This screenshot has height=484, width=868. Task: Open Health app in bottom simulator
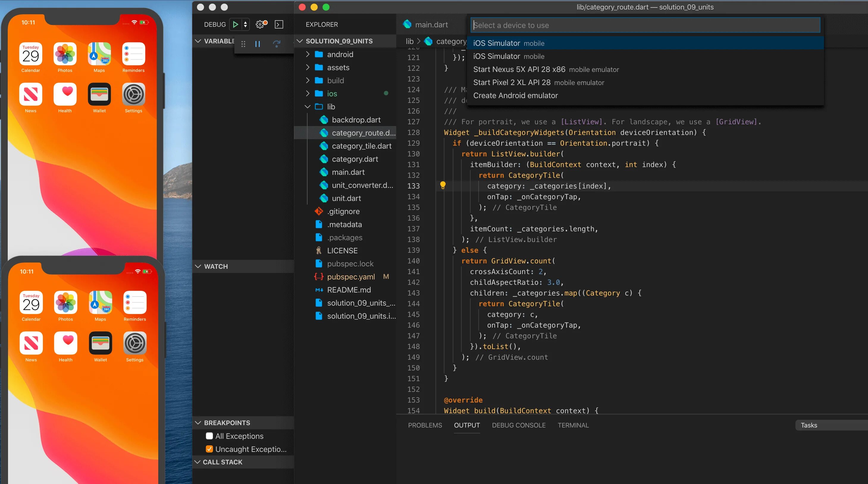point(66,343)
